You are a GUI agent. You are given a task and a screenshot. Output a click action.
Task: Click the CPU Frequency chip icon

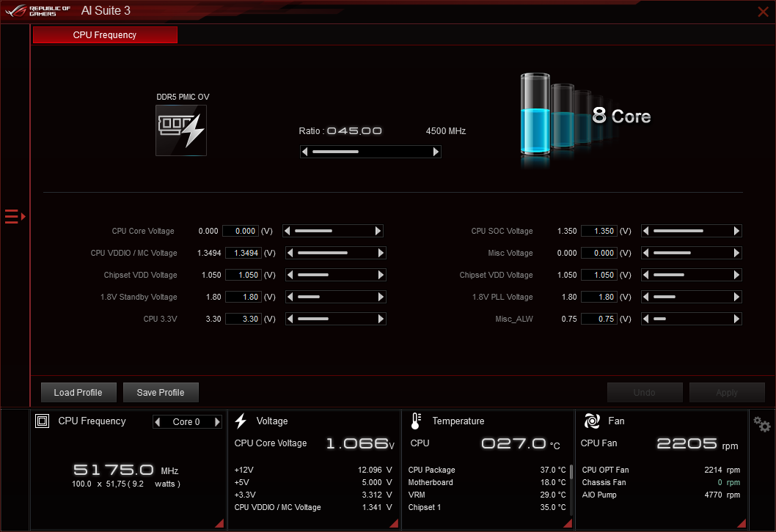pos(42,421)
